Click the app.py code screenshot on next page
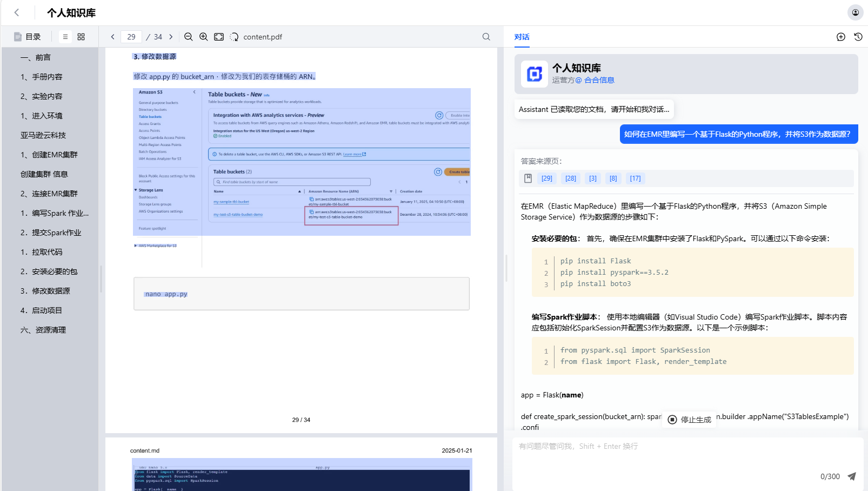868x491 pixels. point(302,475)
